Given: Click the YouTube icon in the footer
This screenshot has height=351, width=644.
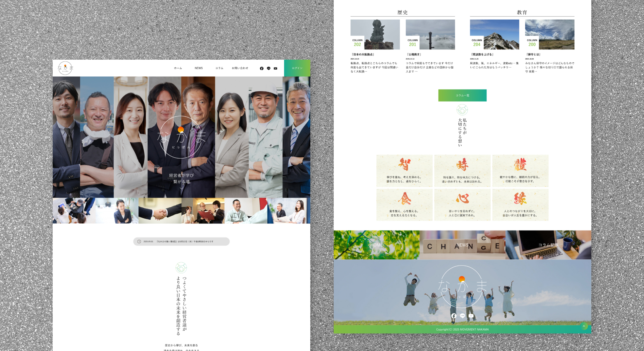Looking at the screenshot, I should pos(471,315).
